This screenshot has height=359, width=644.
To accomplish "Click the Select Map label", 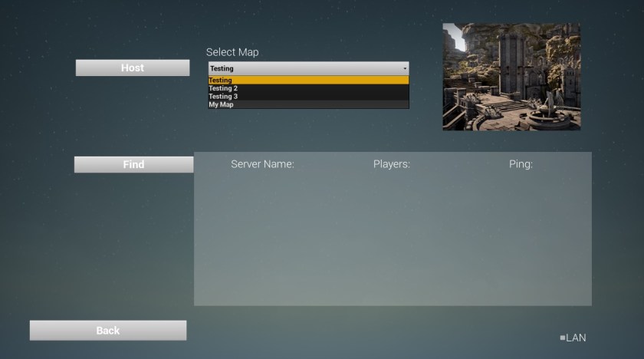I will [x=232, y=52].
